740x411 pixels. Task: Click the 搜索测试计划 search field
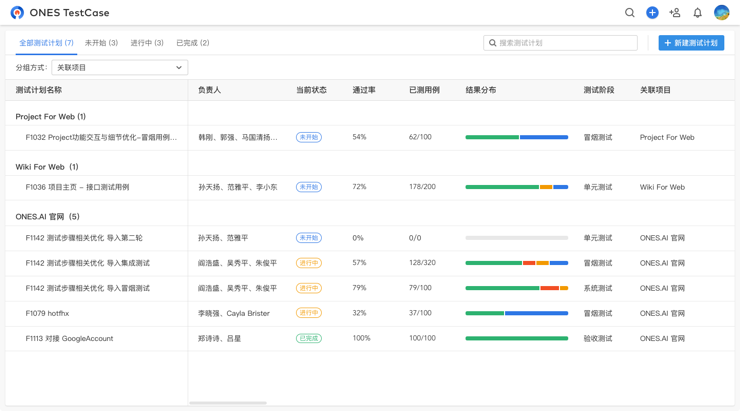[566, 43]
